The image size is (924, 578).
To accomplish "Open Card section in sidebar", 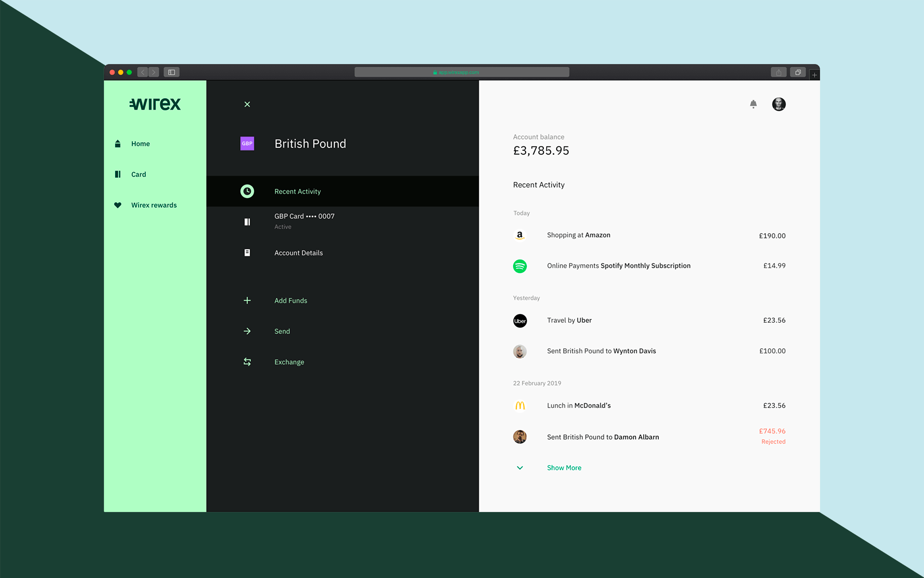I will click(138, 174).
